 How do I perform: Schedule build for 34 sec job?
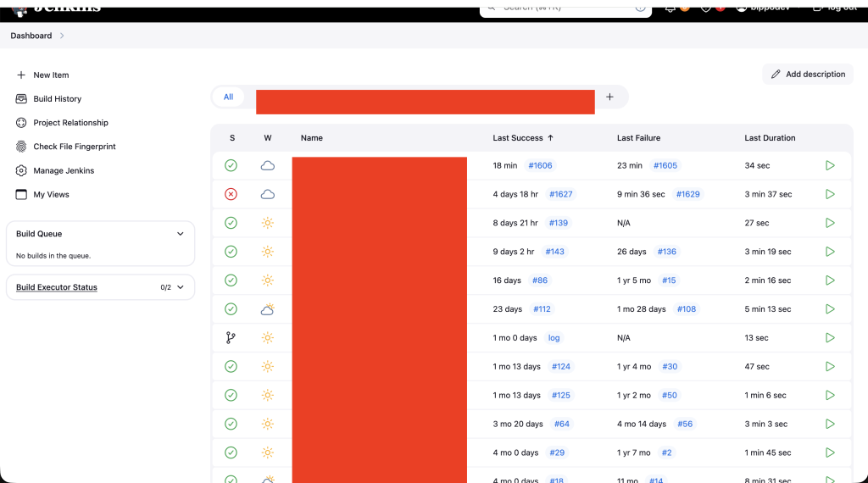coord(830,165)
